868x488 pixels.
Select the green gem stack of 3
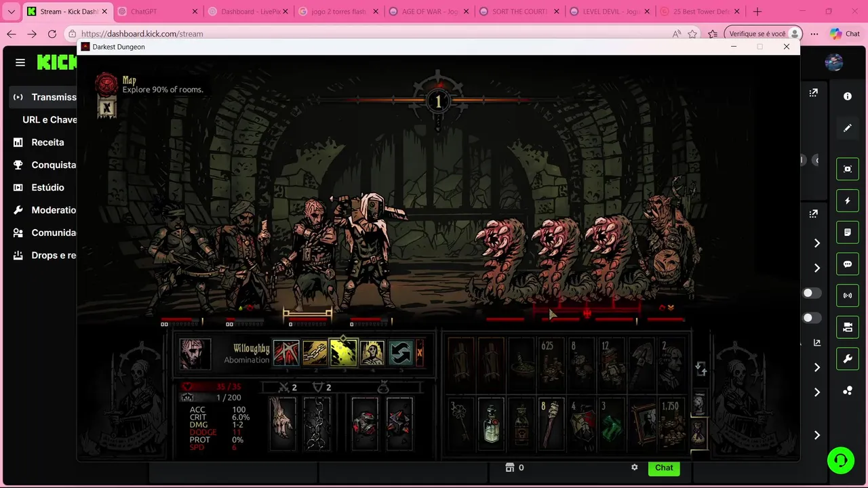click(x=610, y=424)
